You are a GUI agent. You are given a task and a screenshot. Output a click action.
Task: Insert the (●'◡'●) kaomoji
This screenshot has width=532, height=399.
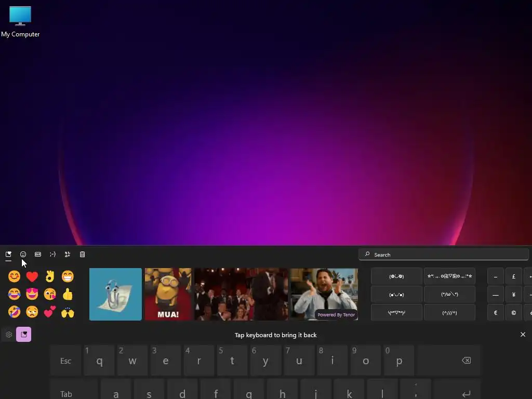pos(396,294)
